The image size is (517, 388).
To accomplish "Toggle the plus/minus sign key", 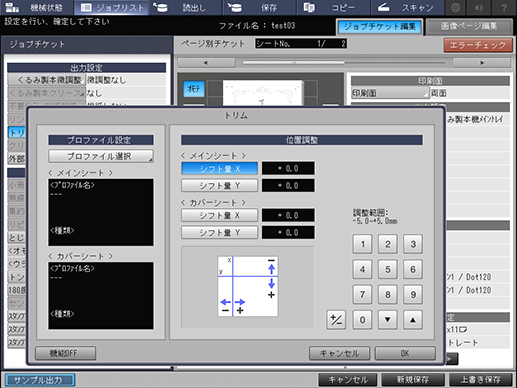I will 336,320.
